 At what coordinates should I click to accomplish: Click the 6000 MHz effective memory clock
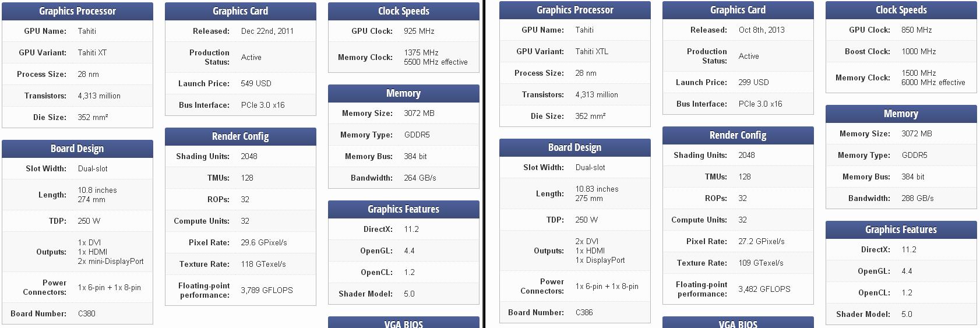pos(933,83)
